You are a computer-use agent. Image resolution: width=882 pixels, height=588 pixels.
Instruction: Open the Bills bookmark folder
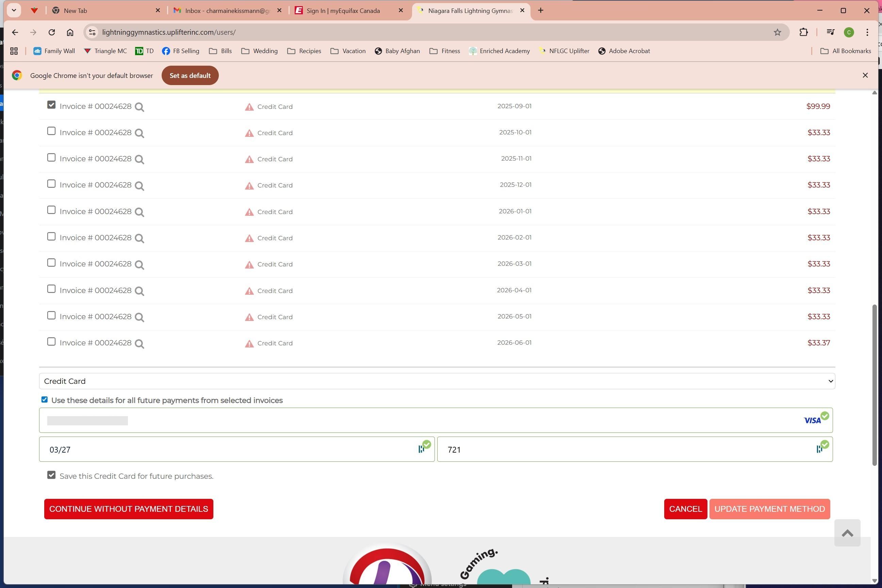220,51
